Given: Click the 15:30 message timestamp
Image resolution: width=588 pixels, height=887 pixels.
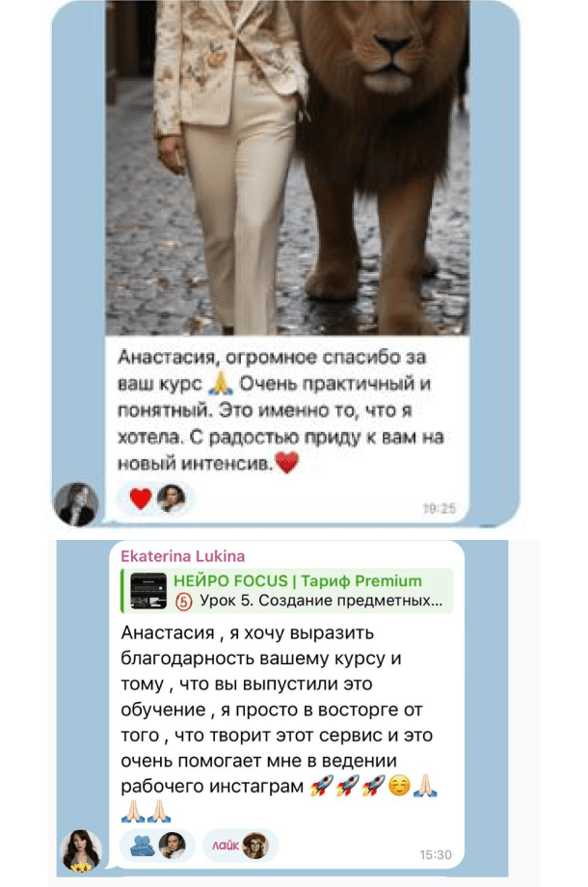Looking at the screenshot, I should click(436, 855).
